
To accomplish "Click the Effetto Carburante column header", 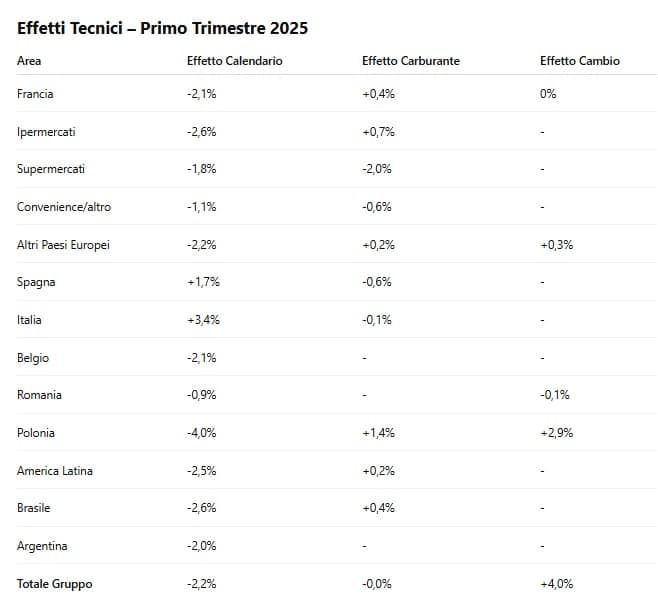I will (x=410, y=61).
